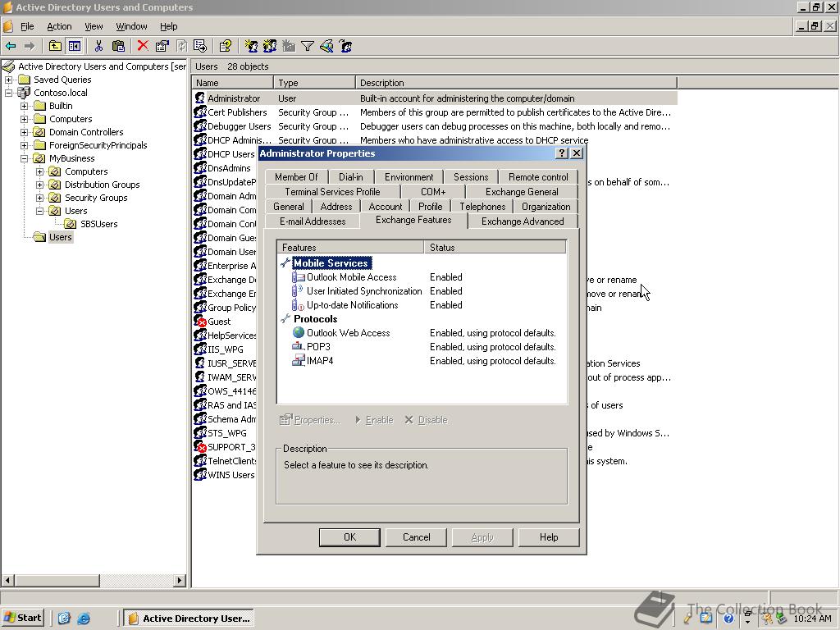Click the Cut scissors toolbar icon
This screenshot has height=630, width=840.
pyautogui.click(x=98, y=46)
